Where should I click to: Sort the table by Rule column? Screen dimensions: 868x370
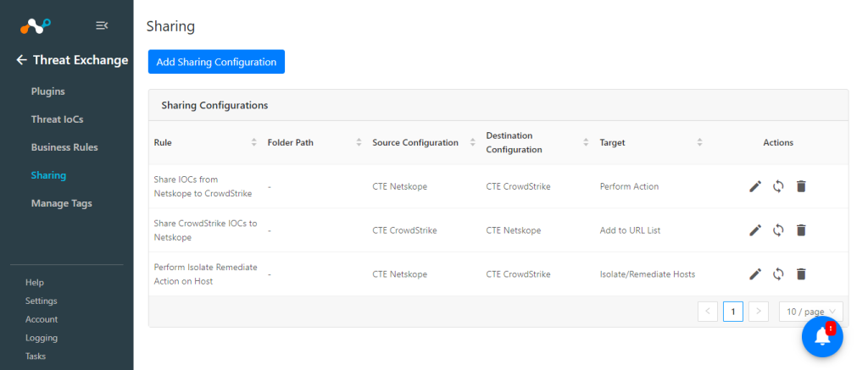coord(254,143)
